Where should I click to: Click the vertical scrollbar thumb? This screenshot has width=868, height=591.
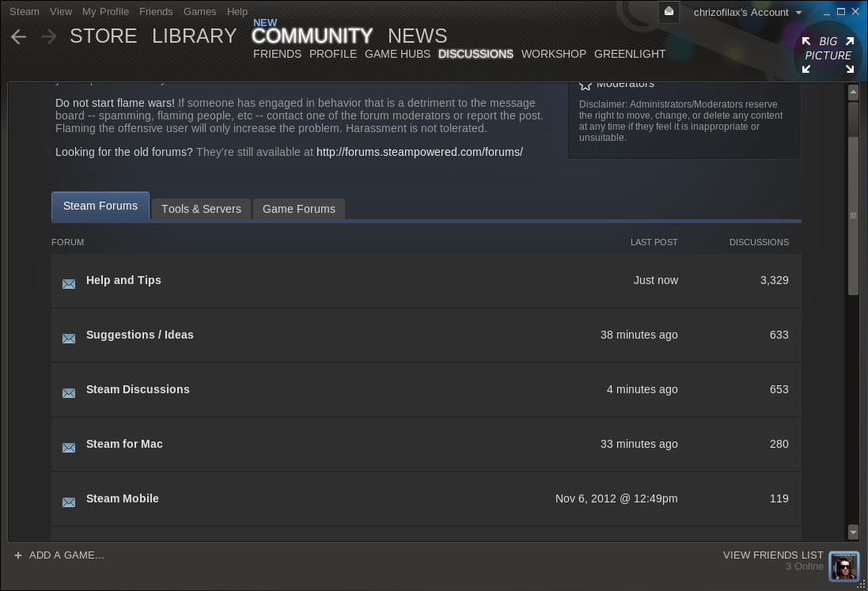pyautogui.click(x=853, y=216)
